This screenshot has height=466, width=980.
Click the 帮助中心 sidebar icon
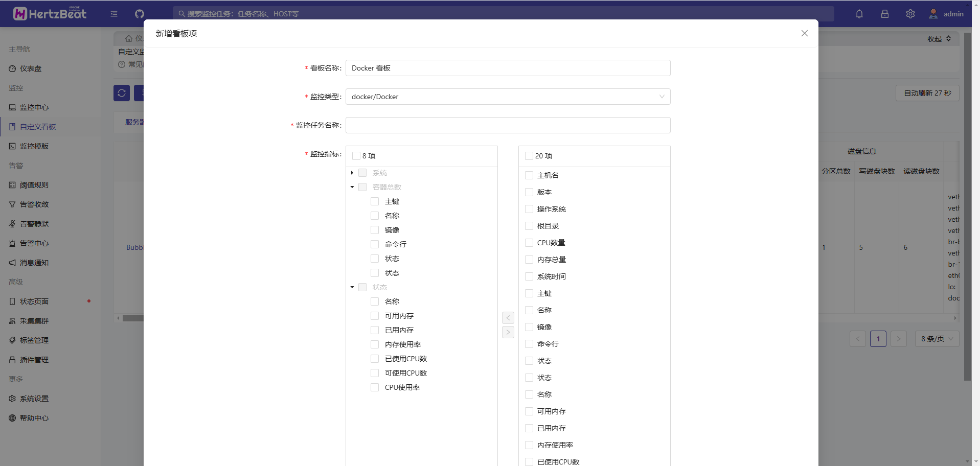click(x=12, y=418)
